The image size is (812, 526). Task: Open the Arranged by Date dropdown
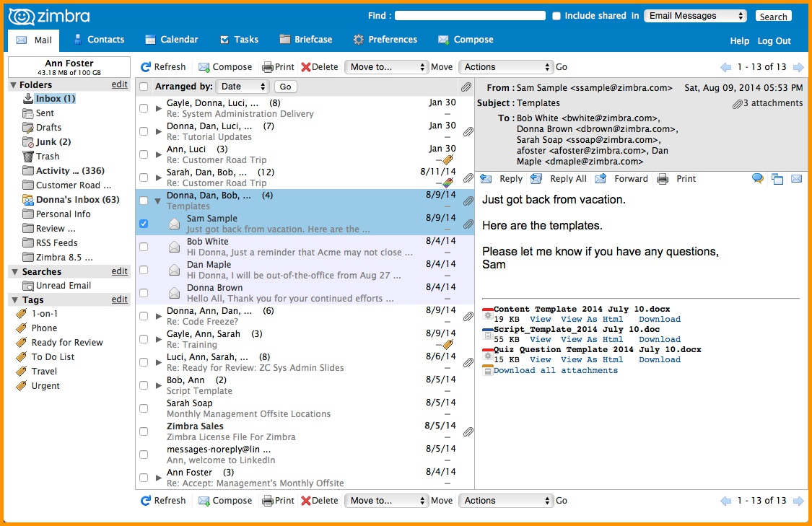[243, 87]
